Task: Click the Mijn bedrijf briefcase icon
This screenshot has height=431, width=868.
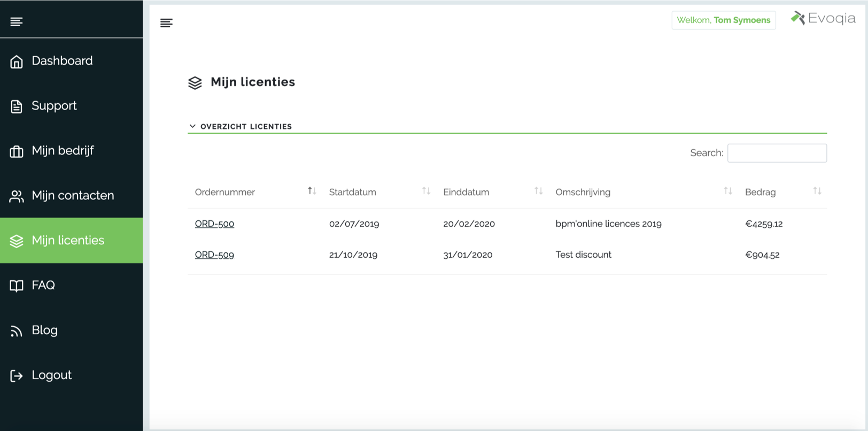Action: 17,151
